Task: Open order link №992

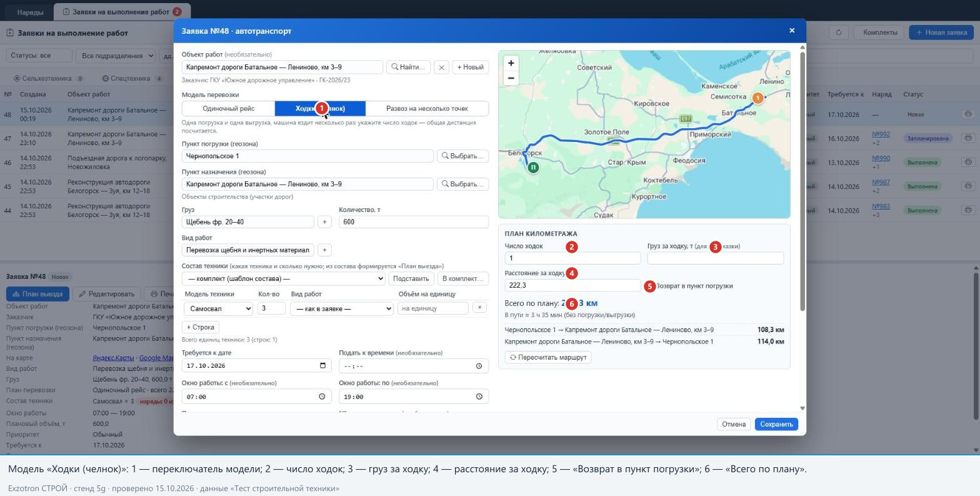Action: (x=881, y=134)
